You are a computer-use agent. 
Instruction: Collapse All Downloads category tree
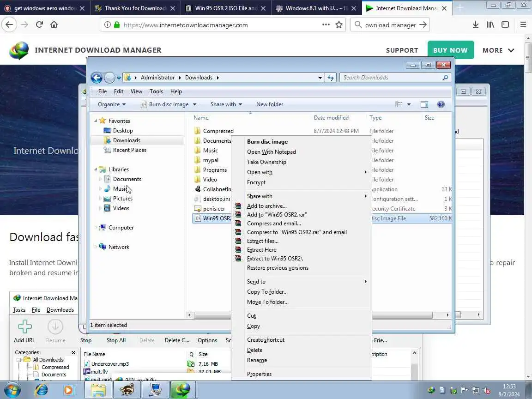point(18,360)
